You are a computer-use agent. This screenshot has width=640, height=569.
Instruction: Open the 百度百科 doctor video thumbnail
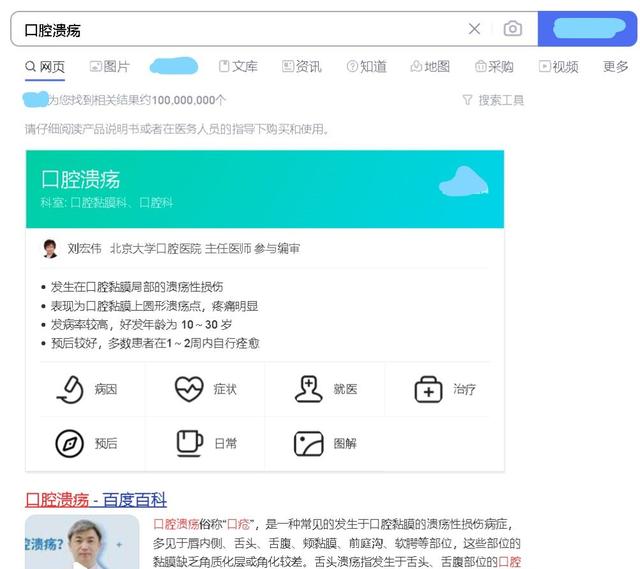pyautogui.click(x=82, y=542)
